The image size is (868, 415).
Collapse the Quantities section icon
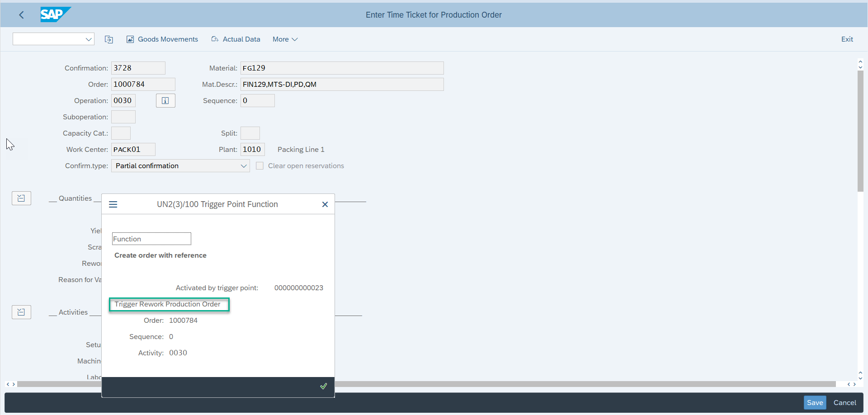click(21, 198)
